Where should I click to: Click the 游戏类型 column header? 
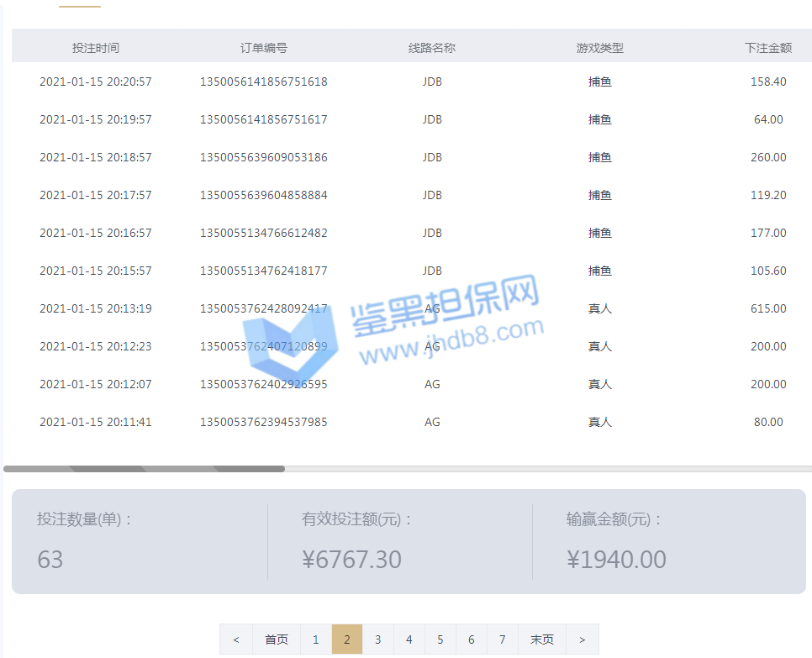(x=600, y=48)
